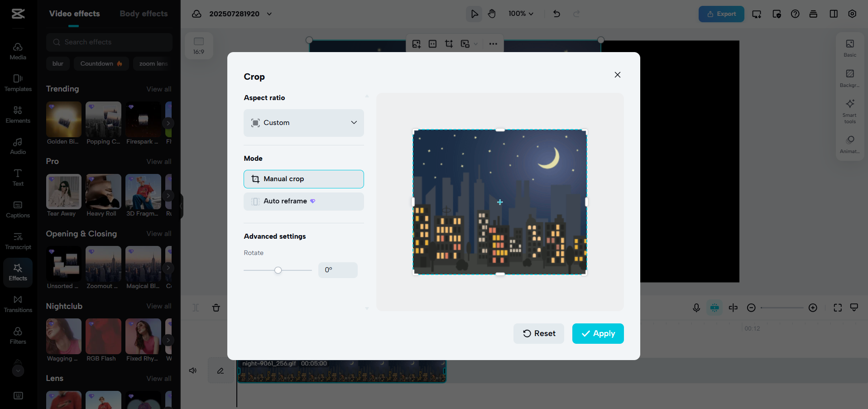Open the Captions panel
Viewport: 868px width, 409px height.
tap(18, 208)
